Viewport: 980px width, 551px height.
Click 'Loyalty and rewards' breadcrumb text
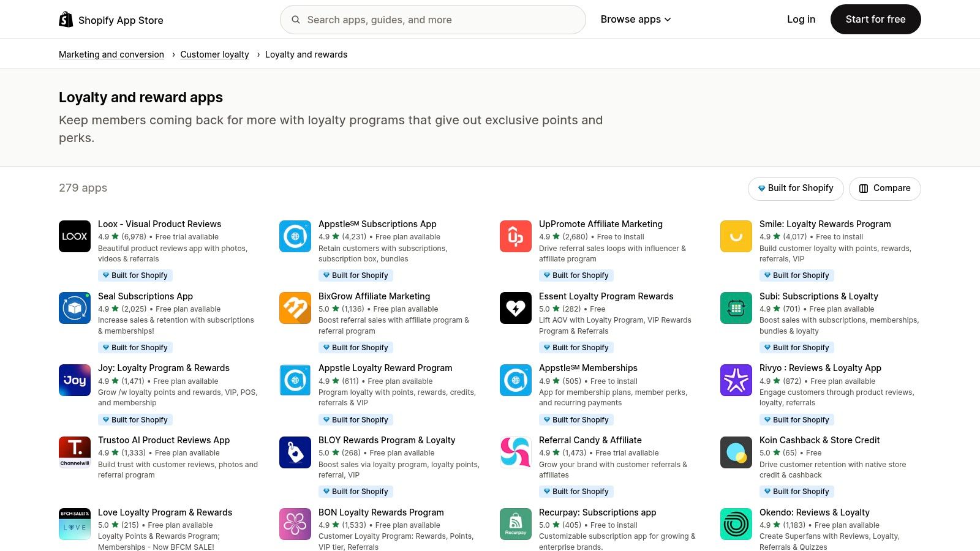pos(306,54)
